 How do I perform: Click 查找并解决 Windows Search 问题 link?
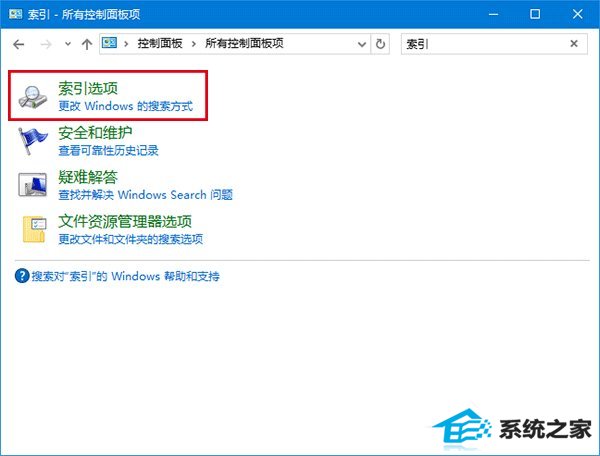coord(145,195)
